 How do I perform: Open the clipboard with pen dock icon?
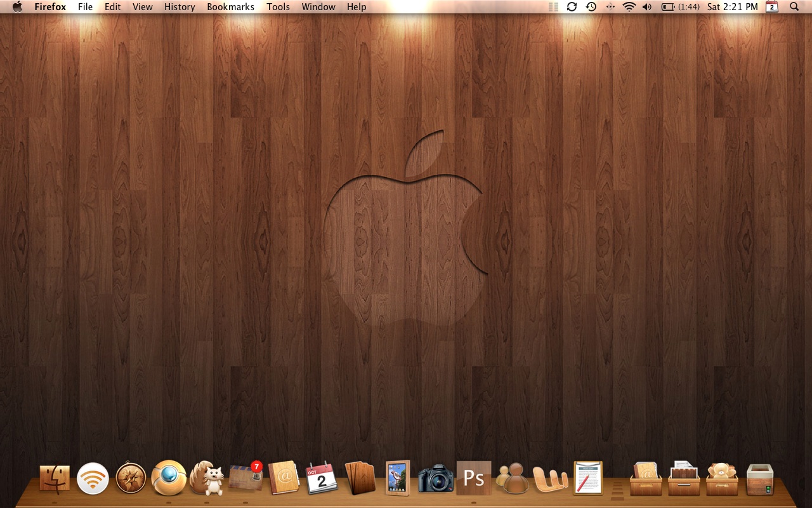(588, 478)
